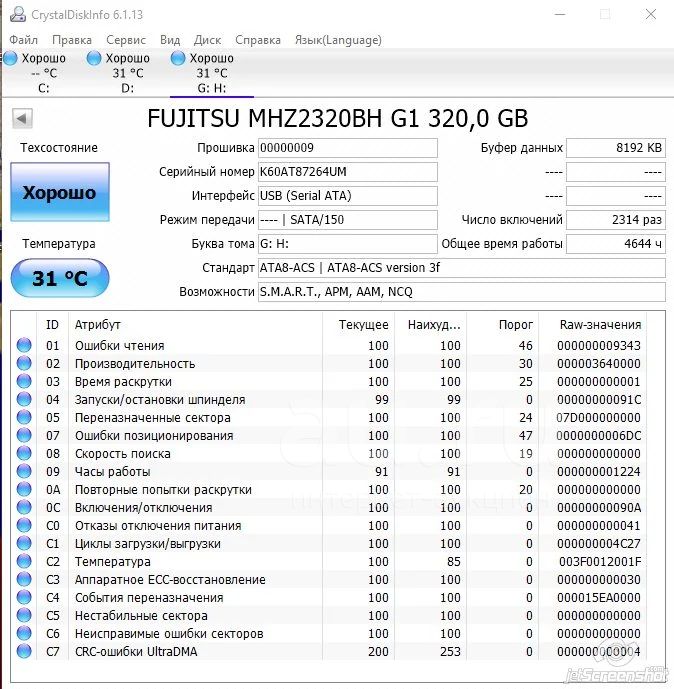Click the worst value 85 in Температура row

click(453, 562)
